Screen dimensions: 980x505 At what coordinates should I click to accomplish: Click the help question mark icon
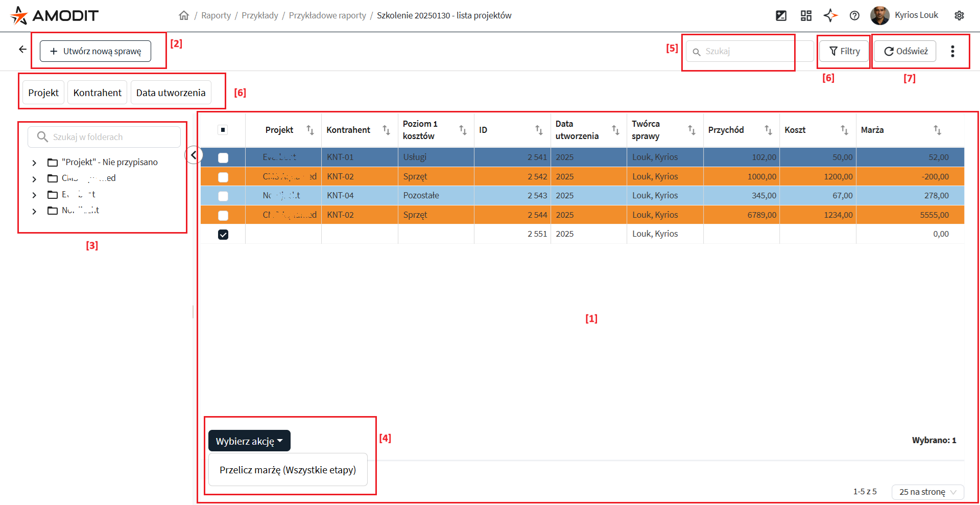coord(854,15)
